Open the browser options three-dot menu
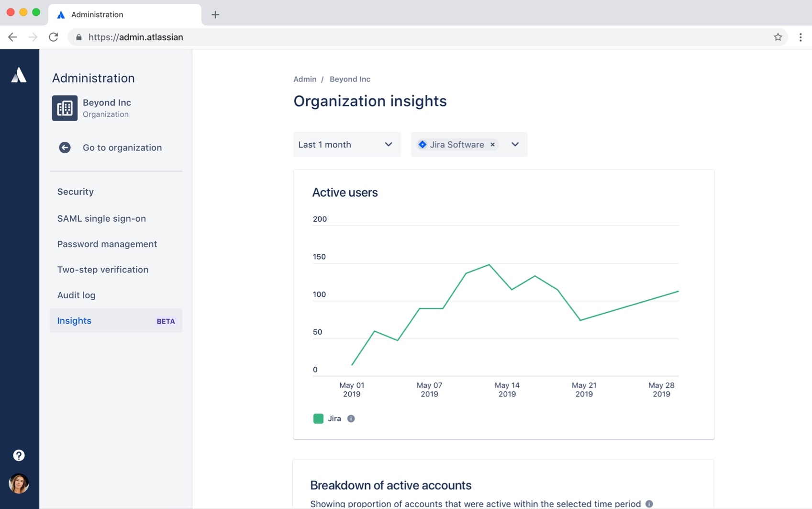Viewport: 812px width, 509px height. click(800, 37)
